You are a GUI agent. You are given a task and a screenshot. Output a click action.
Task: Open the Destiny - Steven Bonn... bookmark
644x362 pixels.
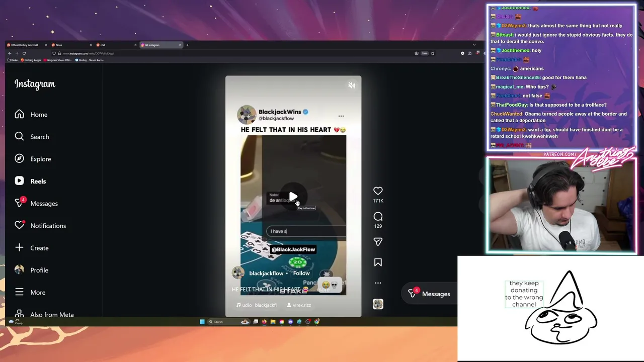click(x=90, y=60)
